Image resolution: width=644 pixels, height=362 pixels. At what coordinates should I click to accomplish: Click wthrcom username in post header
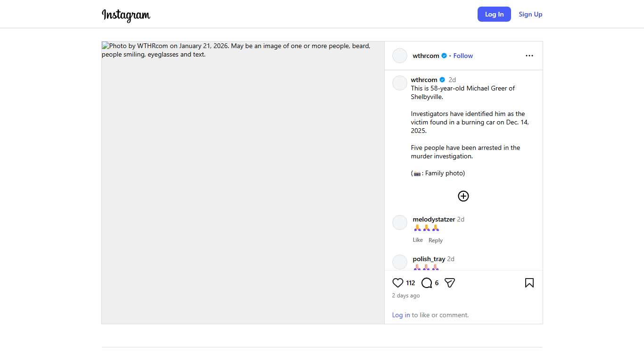point(426,56)
